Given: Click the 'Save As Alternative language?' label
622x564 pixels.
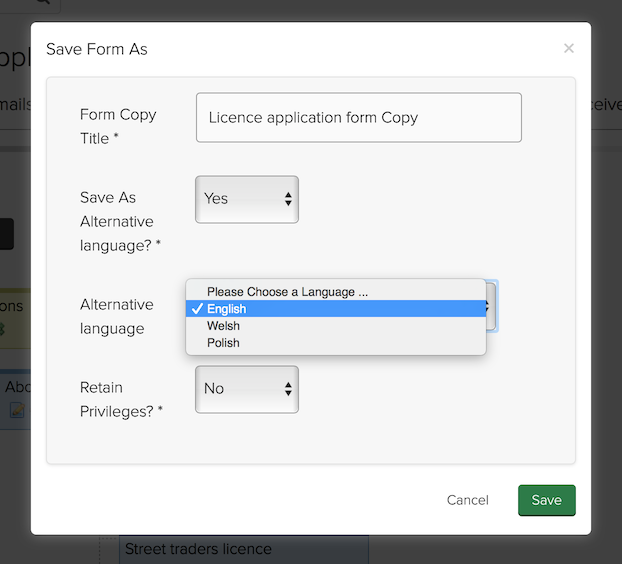Looking at the screenshot, I should coord(118,221).
